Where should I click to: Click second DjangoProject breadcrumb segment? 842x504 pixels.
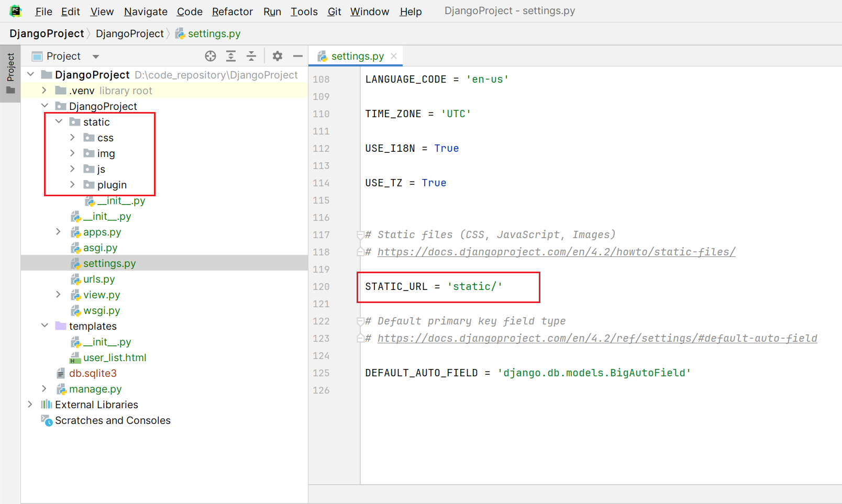pyautogui.click(x=130, y=33)
